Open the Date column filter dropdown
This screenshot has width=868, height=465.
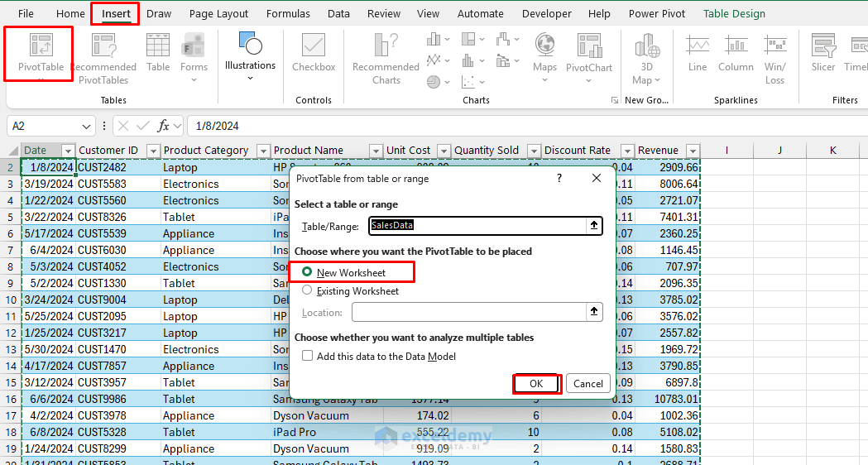(68, 151)
